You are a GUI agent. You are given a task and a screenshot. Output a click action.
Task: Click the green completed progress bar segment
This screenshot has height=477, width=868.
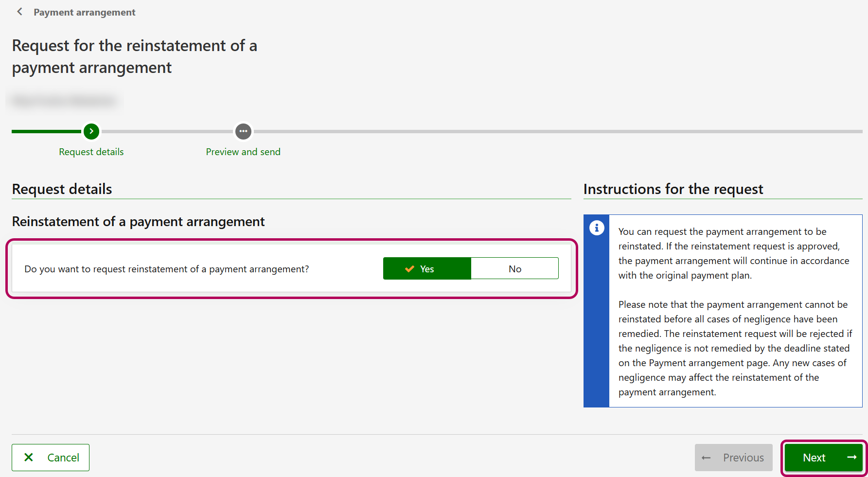coord(46,131)
